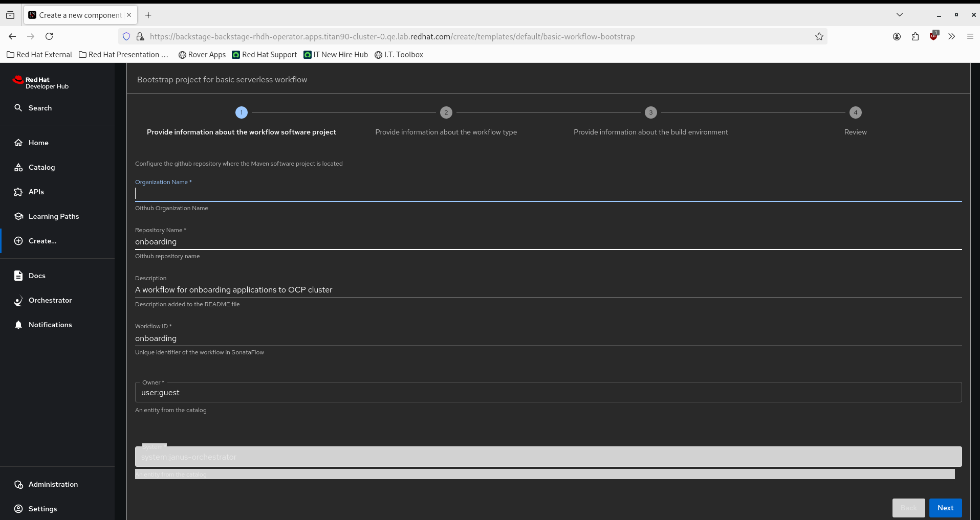Click the Home house icon
This screenshot has width=980, height=520.
click(x=18, y=143)
